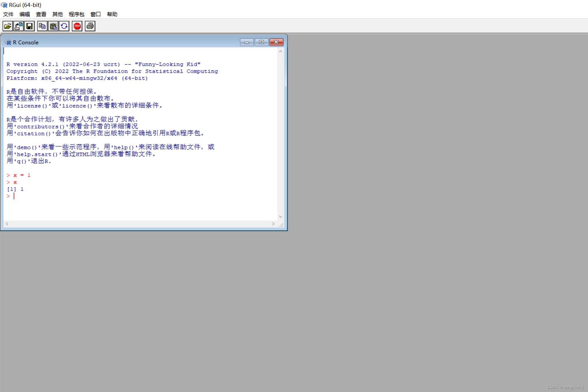
Task: Click the 'q()' quit instruction text
Action: click(x=29, y=161)
